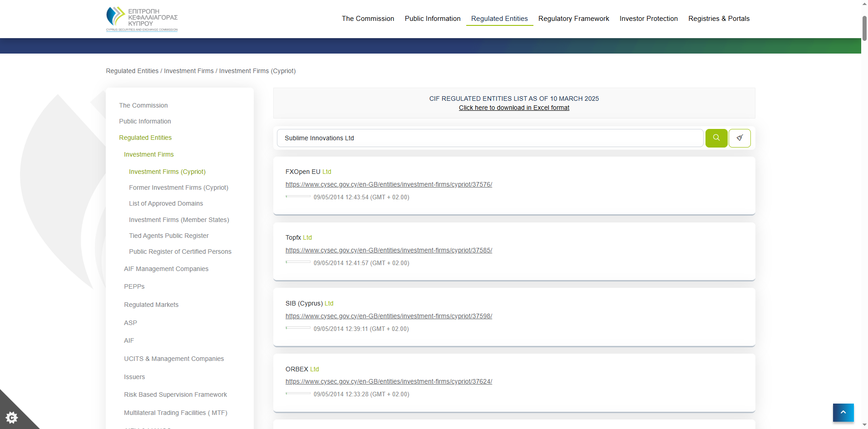Click the CySEC logo
The height and width of the screenshot is (429, 868).
142,19
